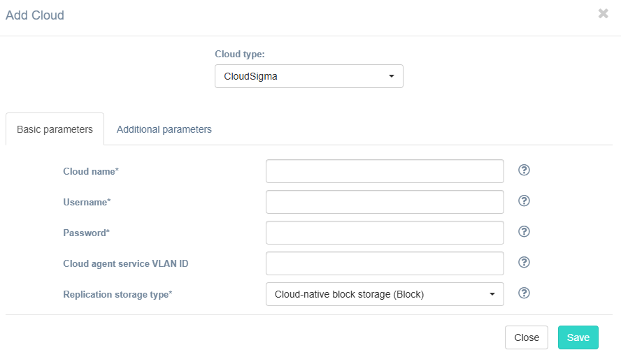Image resolution: width=621 pixels, height=364 pixels.
Task: Close the Add Cloud dialog with X
Action: [x=604, y=14]
